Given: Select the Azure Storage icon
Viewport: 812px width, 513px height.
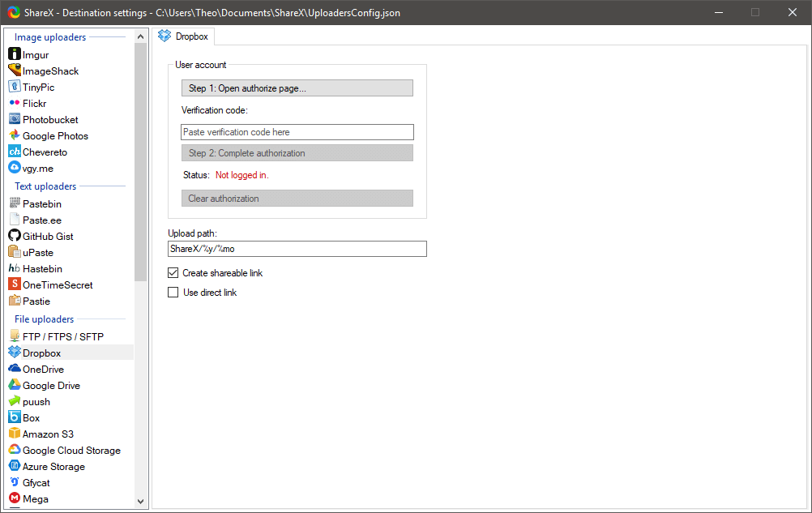Looking at the screenshot, I should point(15,466).
